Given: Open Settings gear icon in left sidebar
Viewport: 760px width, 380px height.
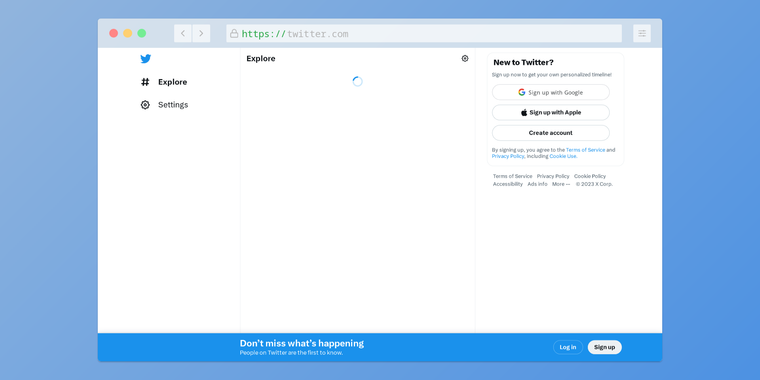Looking at the screenshot, I should pyautogui.click(x=145, y=105).
